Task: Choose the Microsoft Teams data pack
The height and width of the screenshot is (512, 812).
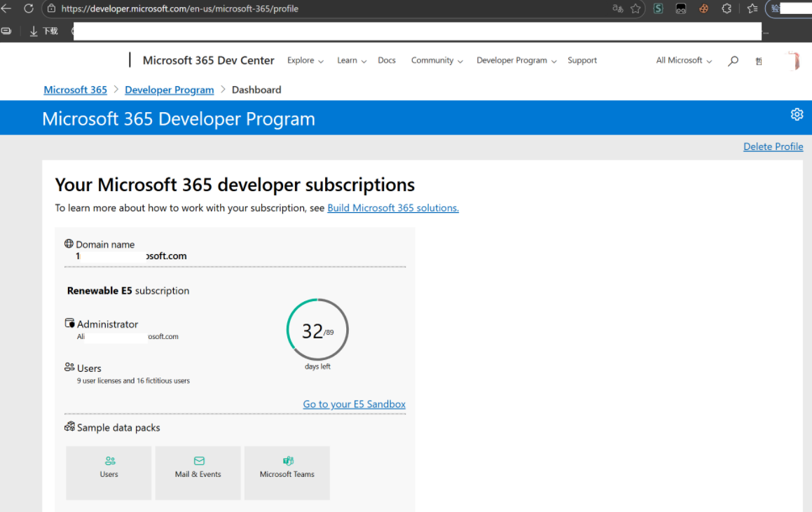Action: 287,473
